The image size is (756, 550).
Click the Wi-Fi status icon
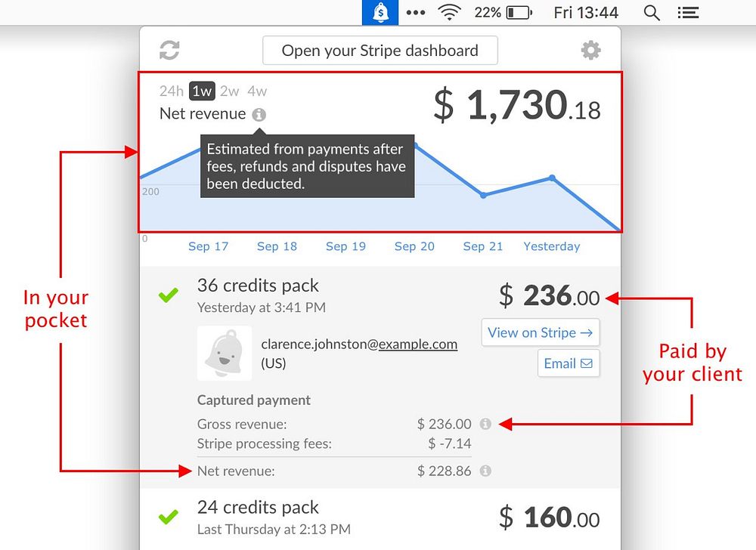point(449,13)
